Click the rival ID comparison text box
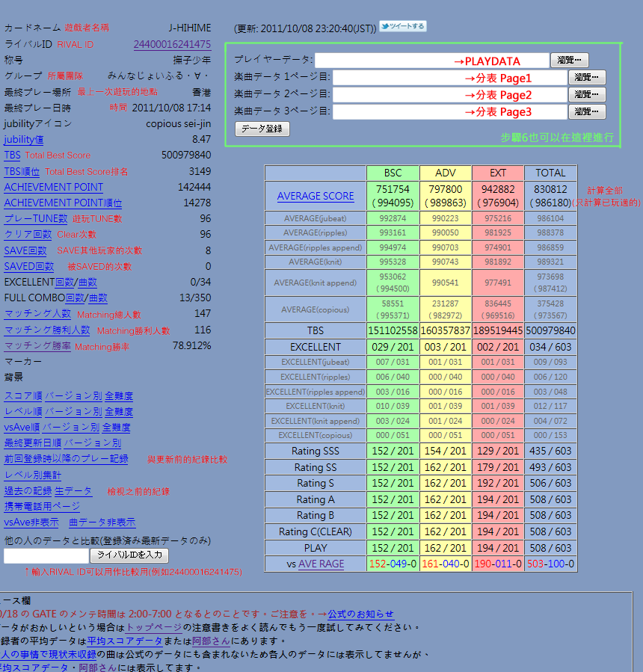Image resolution: width=643 pixels, height=672 pixels. pos(46,556)
